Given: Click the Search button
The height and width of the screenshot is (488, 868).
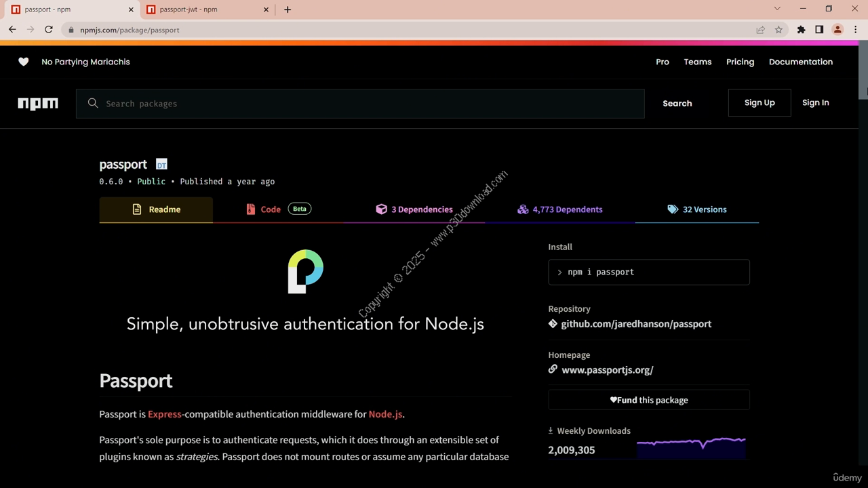Looking at the screenshot, I should 677,103.
